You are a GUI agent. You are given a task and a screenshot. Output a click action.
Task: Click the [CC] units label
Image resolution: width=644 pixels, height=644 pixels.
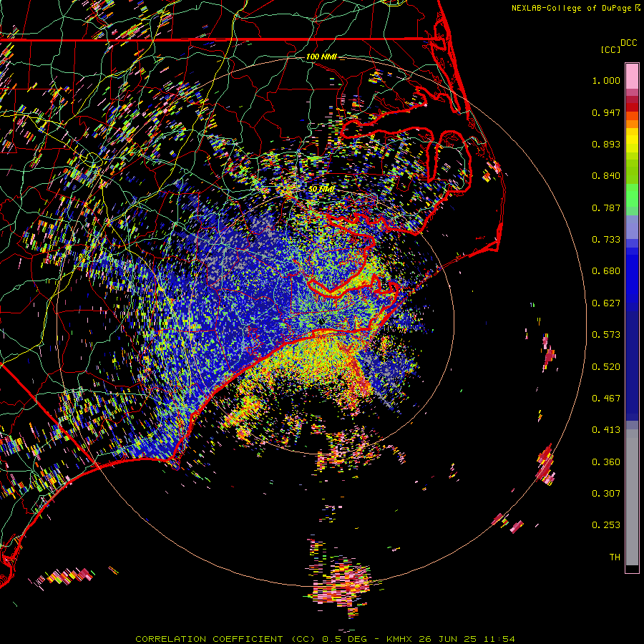[610, 49]
